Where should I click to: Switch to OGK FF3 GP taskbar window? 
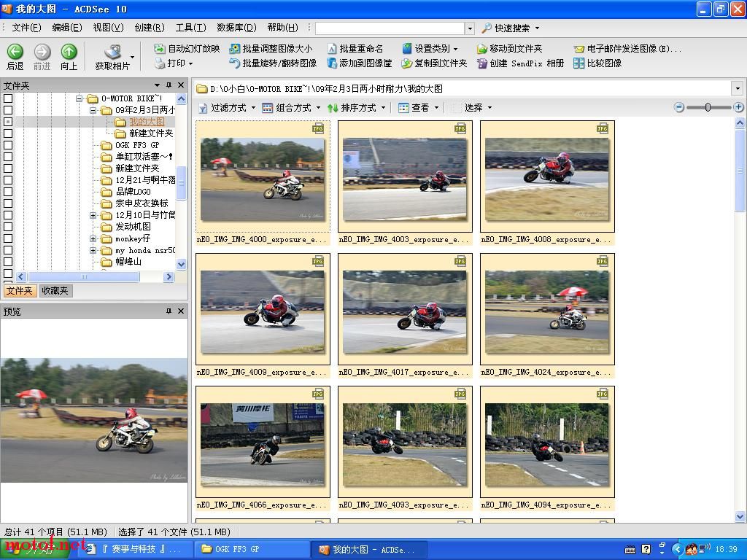point(251,549)
